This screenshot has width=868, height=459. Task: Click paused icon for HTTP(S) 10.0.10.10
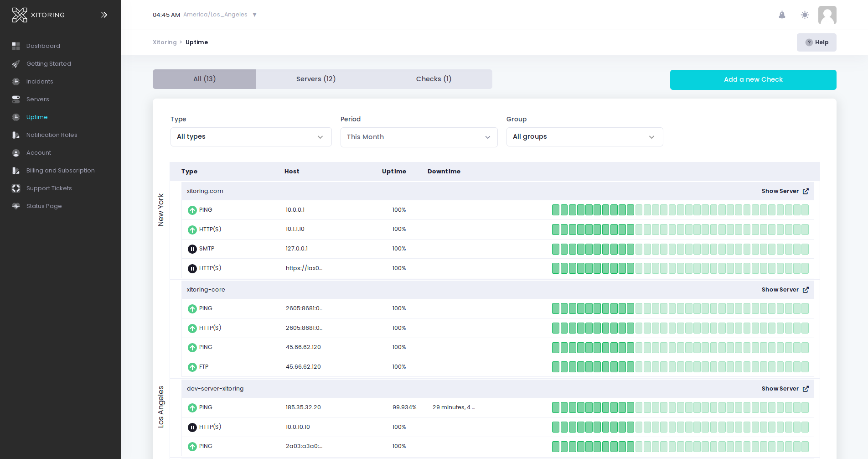pyautogui.click(x=192, y=428)
